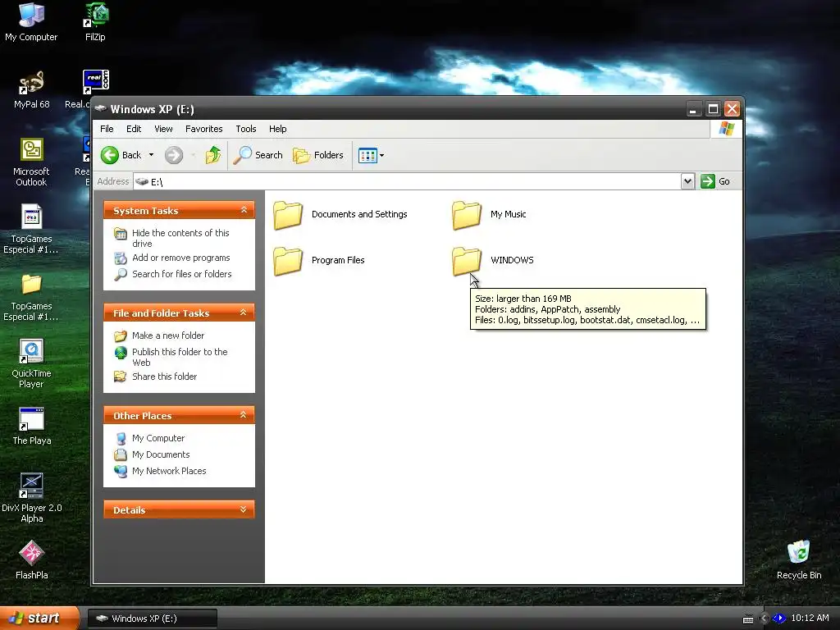Expand the address bar dropdown
This screenshot has width=840, height=630.
(688, 181)
